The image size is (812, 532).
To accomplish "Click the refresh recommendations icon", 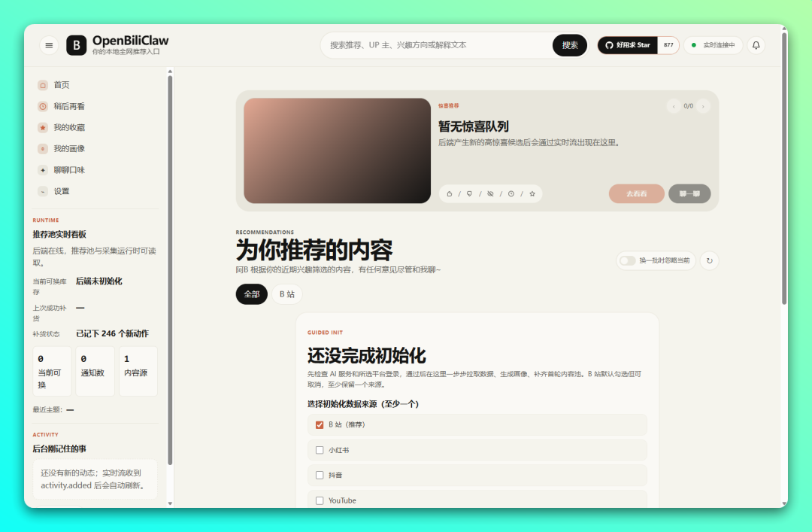I will [x=710, y=261].
